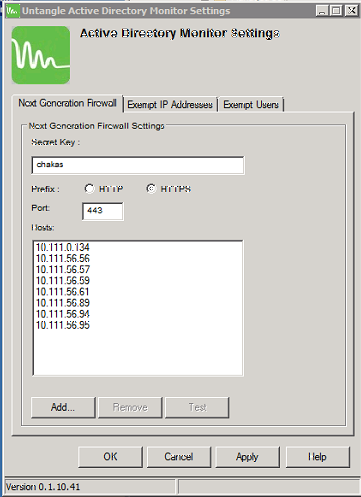Screen dimensions: 361x497
Task: Select the HTTPS prefix radio button
Action: pyautogui.click(x=151, y=189)
